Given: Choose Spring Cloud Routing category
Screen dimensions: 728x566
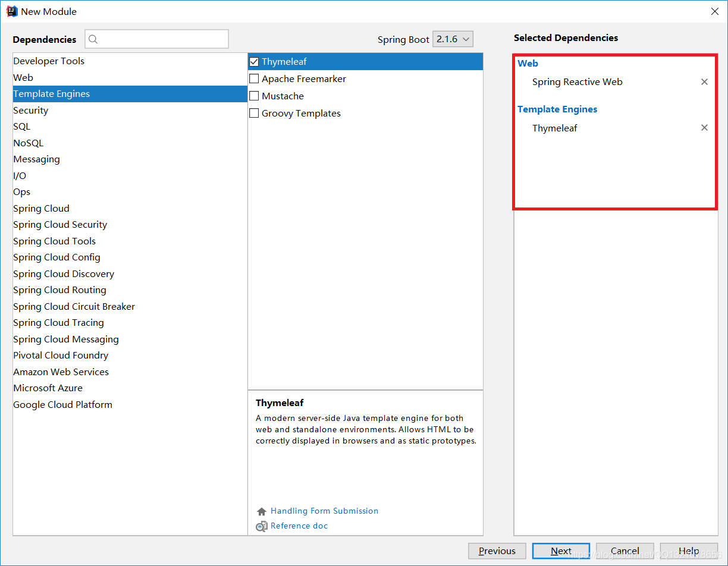Looking at the screenshot, I should [130, 290].
